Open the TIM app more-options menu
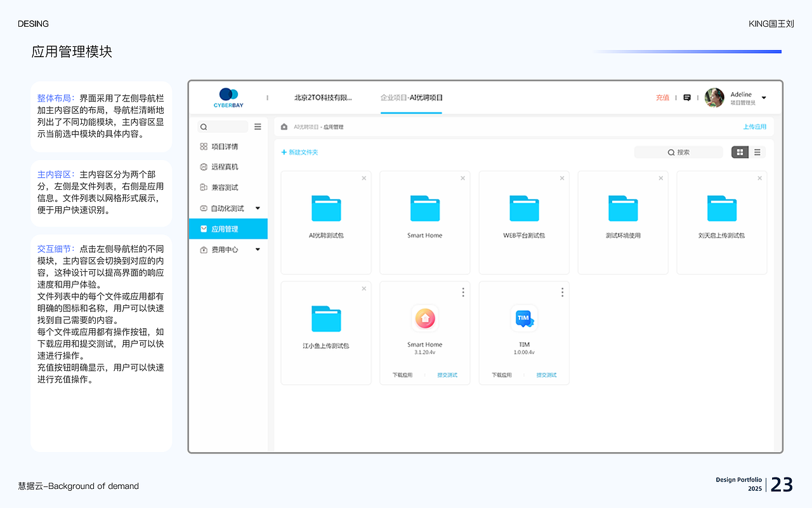 [x=562, y=292]
